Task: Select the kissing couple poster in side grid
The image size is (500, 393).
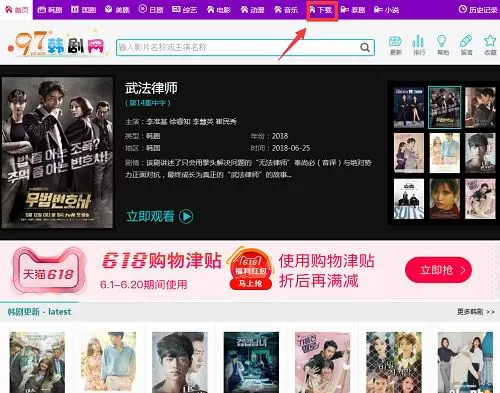Action: pos(480,107)
